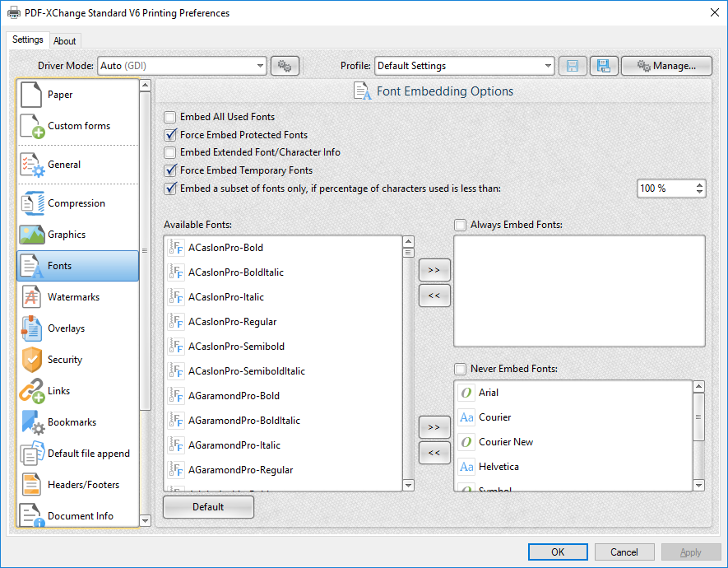Select the ACaslonPro-Italic font icon
The width and height of the screenshot is (728, 568).
tap(176, 297)
